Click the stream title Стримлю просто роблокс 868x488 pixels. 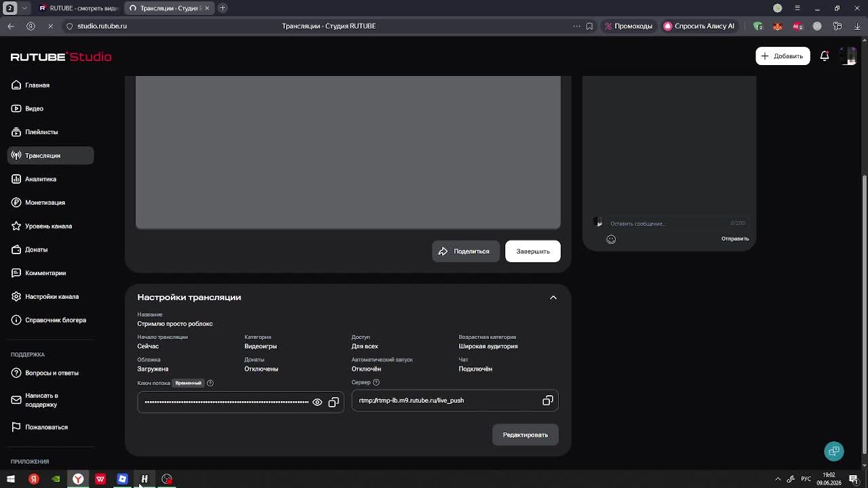pyautogui.click(x=175, y=324)
